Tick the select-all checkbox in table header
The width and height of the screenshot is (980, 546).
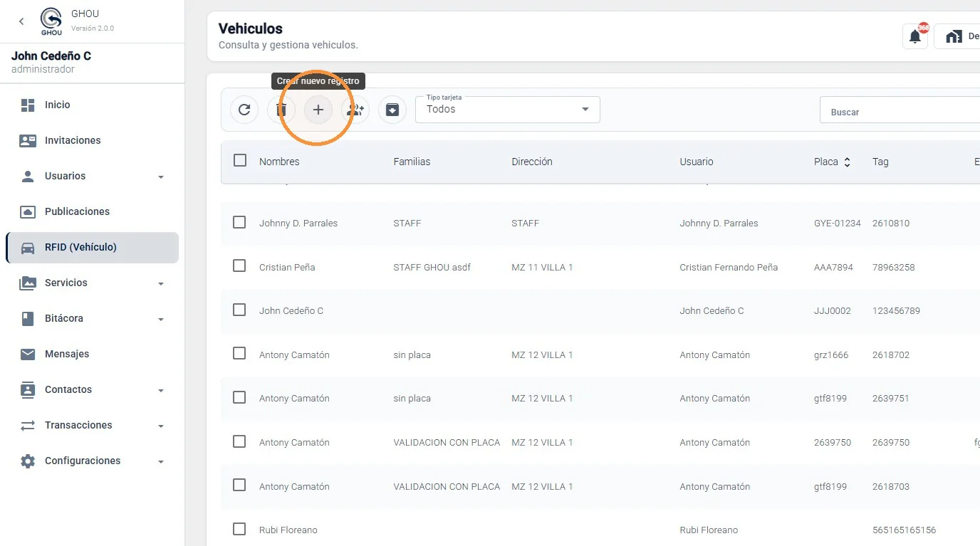[240, 160]
